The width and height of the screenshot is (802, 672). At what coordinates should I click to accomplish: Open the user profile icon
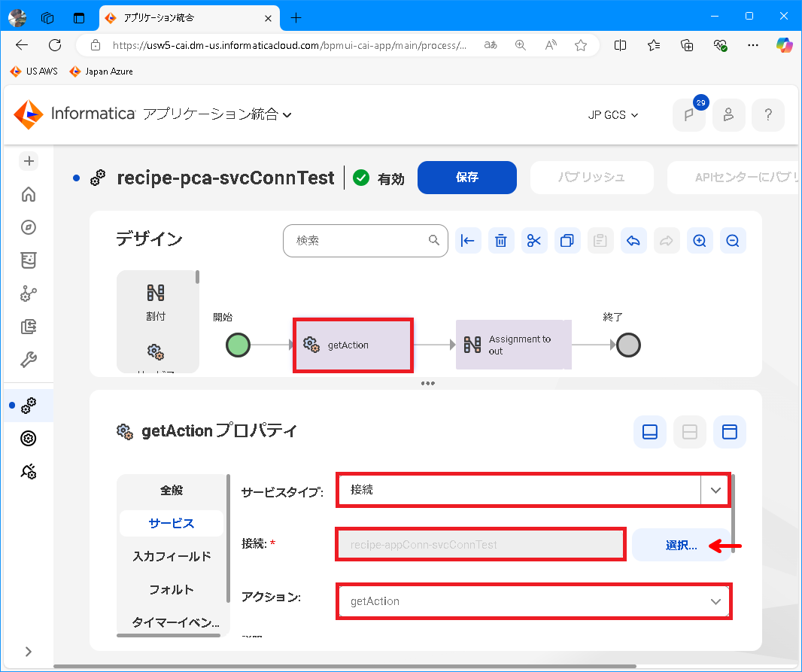[x=728, y=115]
